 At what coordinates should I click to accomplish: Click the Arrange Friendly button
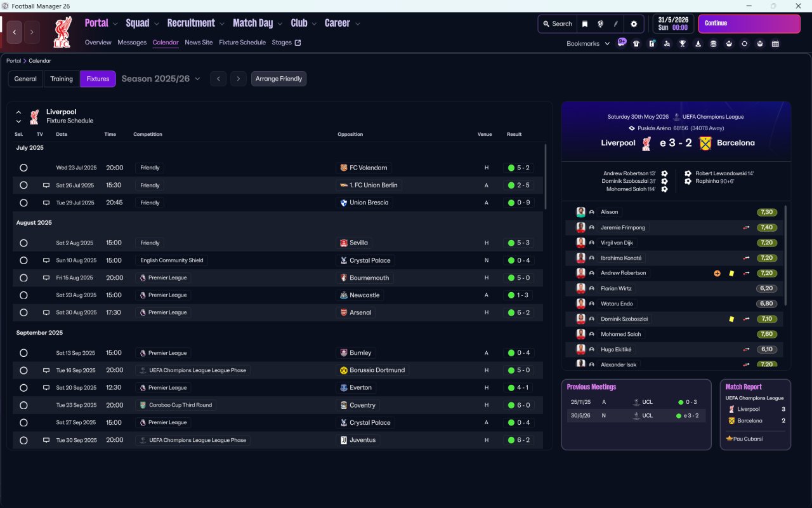(x=279, y=79)
